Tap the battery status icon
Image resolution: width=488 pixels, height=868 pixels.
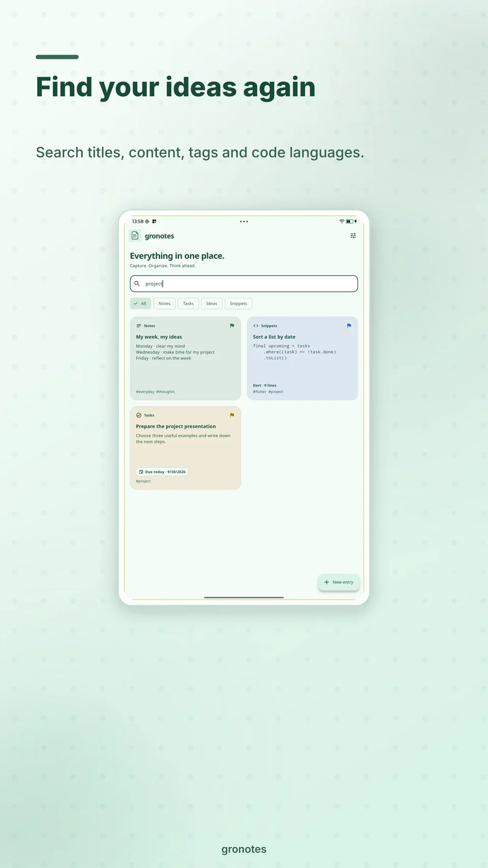350,221
